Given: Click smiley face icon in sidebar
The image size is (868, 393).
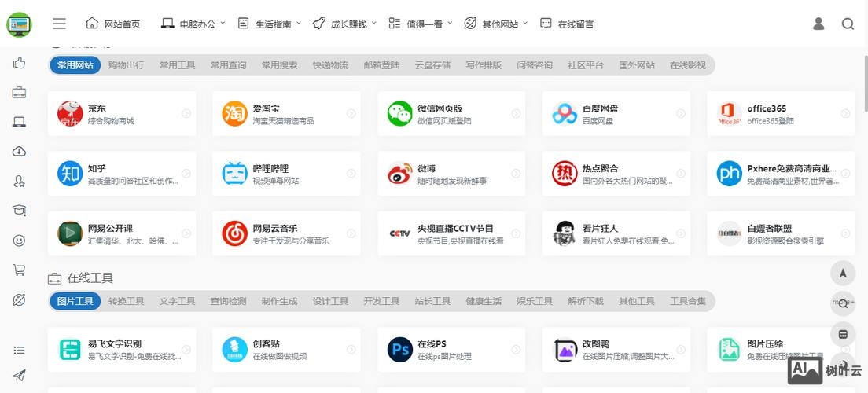Looking at the screenshot, I should tap(19, 241).
